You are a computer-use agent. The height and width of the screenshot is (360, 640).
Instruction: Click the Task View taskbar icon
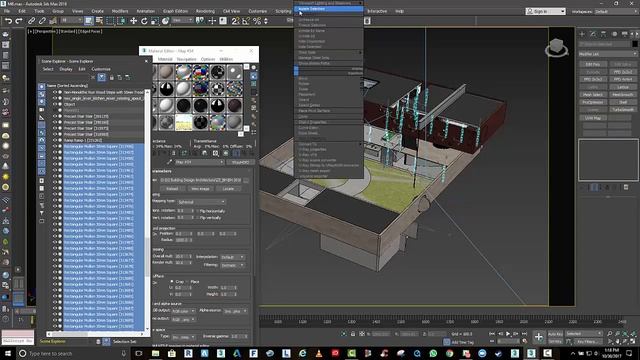[x=139, y=353]
